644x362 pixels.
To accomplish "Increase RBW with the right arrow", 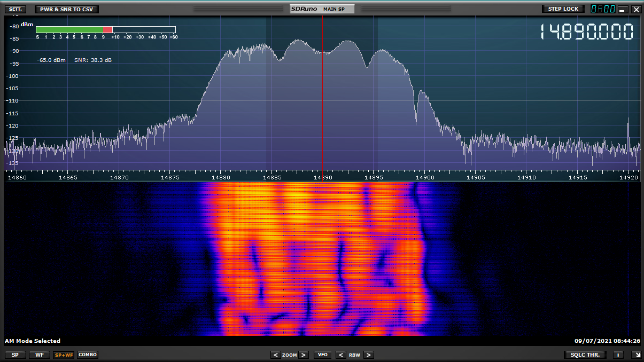I will [x=368, y=355].
